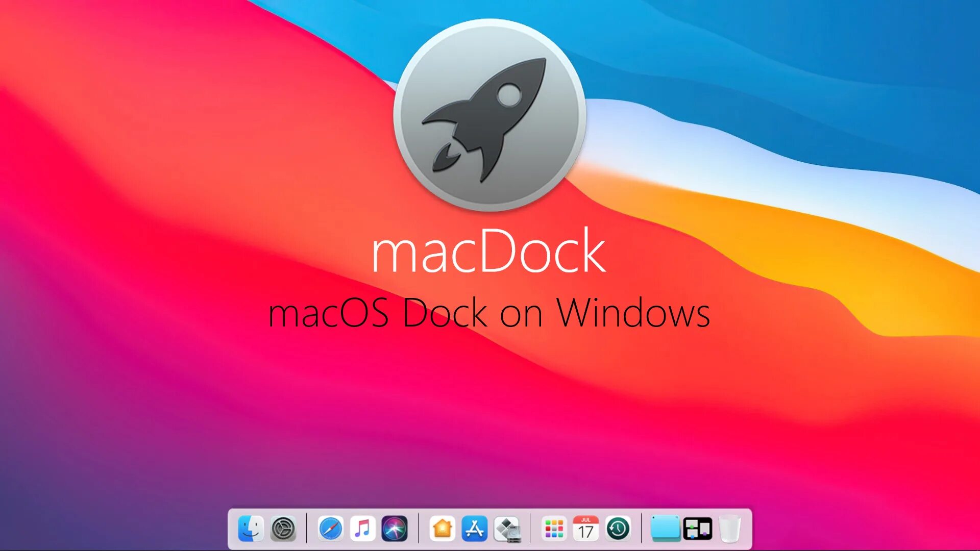Click the 'macOS Dock on Windows' subtitle
Viewport: 980px width, 551px height.
pos(489,312)
